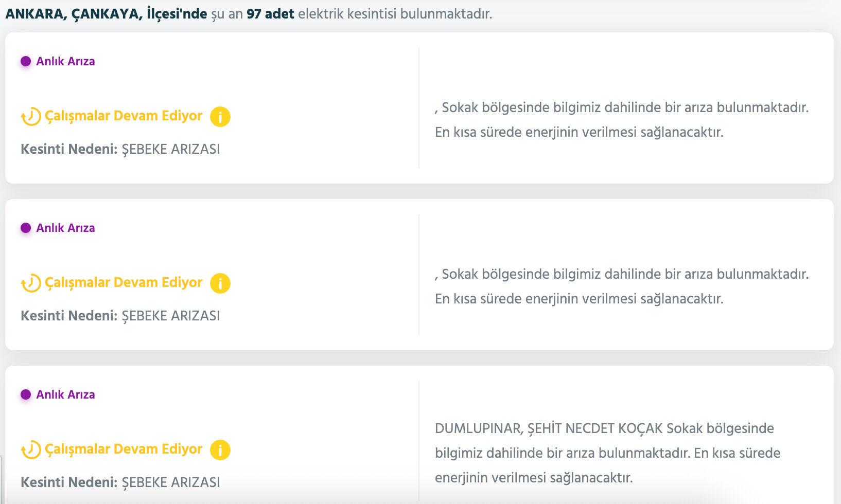841x504 pixels.
Task: Click the first Çalışmalar Devam Ediyor link
Action: (x=124, y=116)
